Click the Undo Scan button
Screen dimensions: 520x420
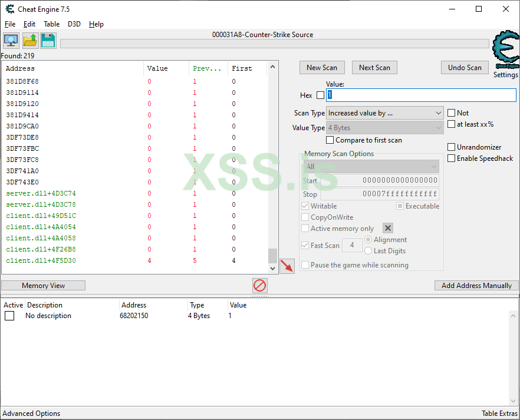[465, 68]
